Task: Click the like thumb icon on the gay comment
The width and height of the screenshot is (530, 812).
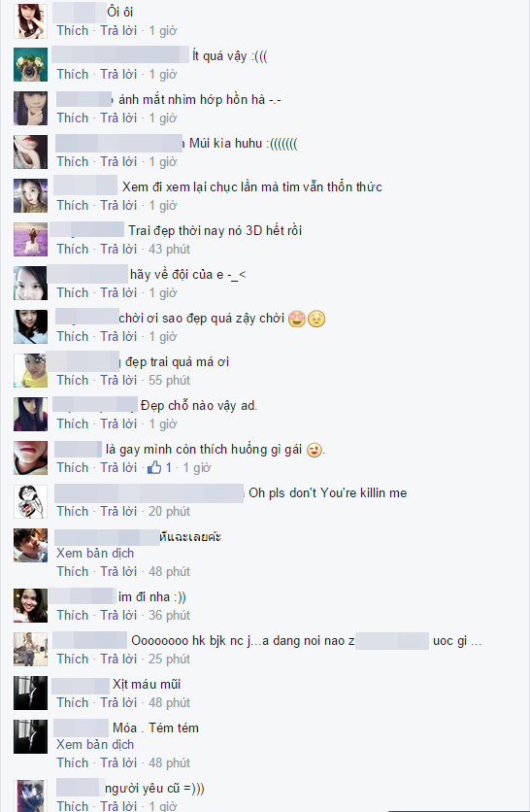Action: [154, 468]
